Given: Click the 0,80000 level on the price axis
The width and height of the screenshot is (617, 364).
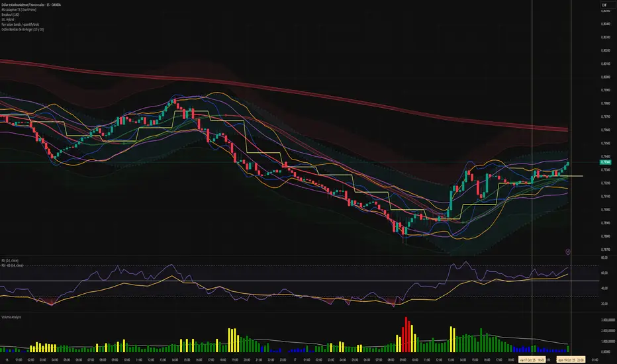Looking at the screenshot, I should (x=605, y=77).
